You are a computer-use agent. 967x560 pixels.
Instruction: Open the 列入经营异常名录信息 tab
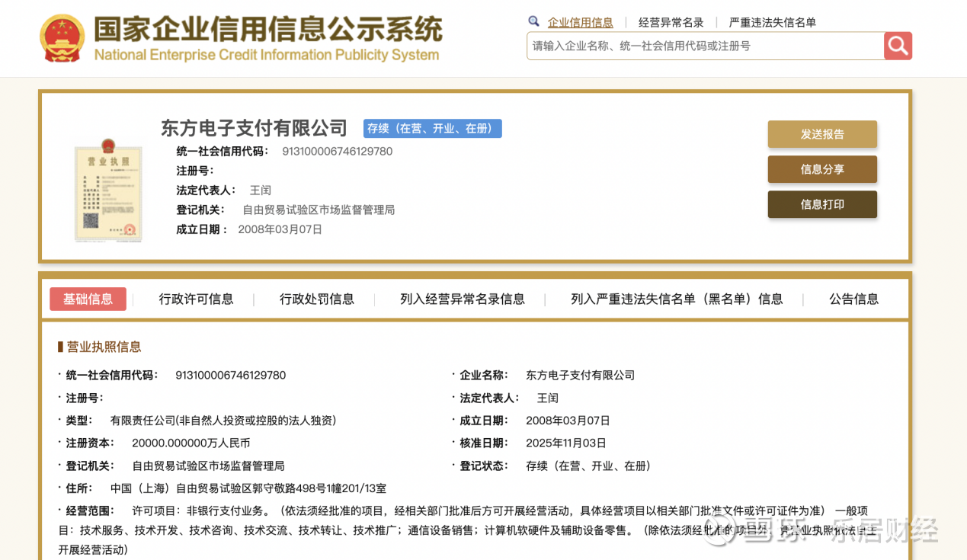click(463, 299)
